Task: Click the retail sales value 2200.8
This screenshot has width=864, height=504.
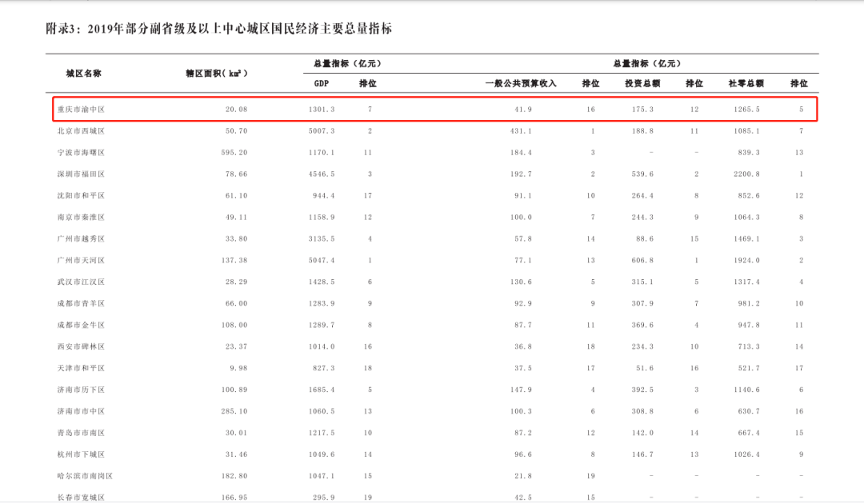Action: click(746, 174)
